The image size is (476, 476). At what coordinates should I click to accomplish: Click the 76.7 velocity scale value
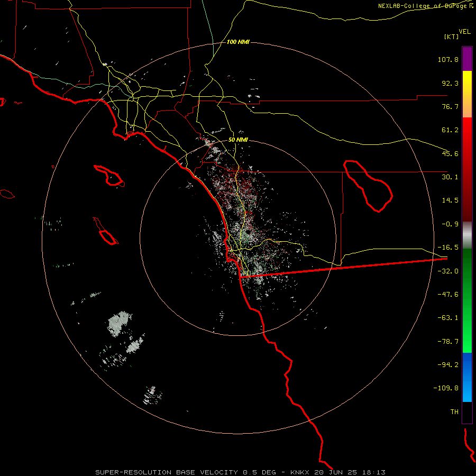(450, 106)
